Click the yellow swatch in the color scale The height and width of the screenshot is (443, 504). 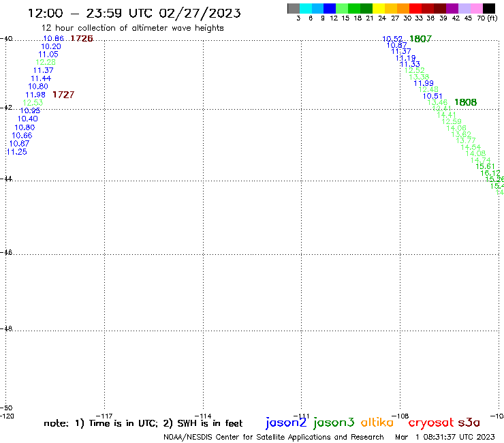[x=379, y=8]
